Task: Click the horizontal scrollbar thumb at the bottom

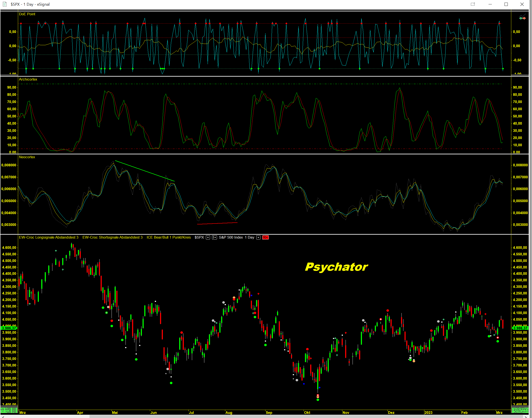Action: tap(306, 416)
